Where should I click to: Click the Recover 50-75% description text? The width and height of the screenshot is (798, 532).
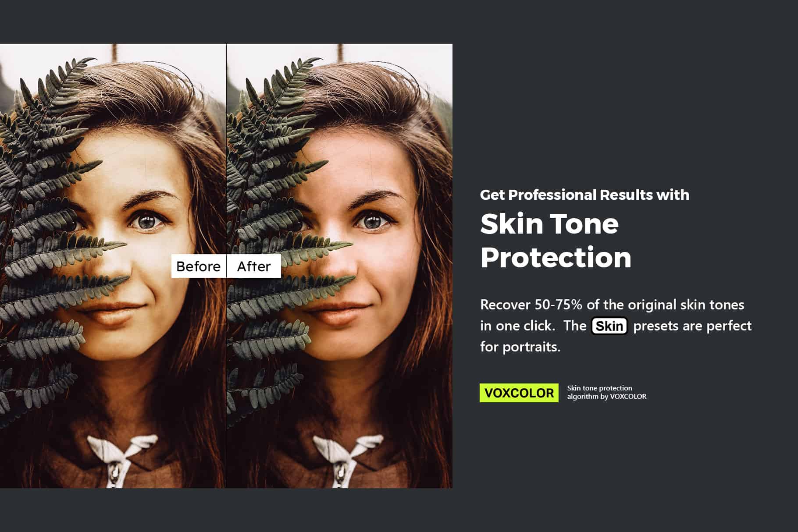tap(616, 326)
